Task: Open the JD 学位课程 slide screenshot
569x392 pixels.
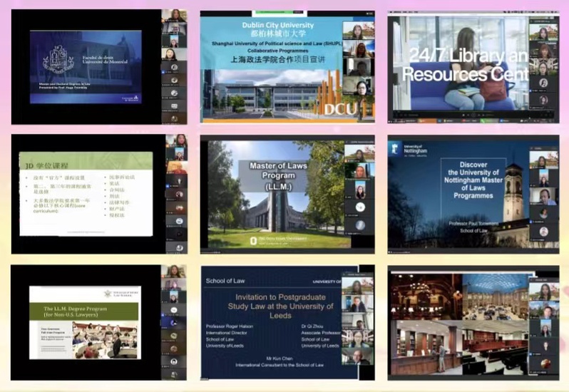Action: [x=86, y=192]
